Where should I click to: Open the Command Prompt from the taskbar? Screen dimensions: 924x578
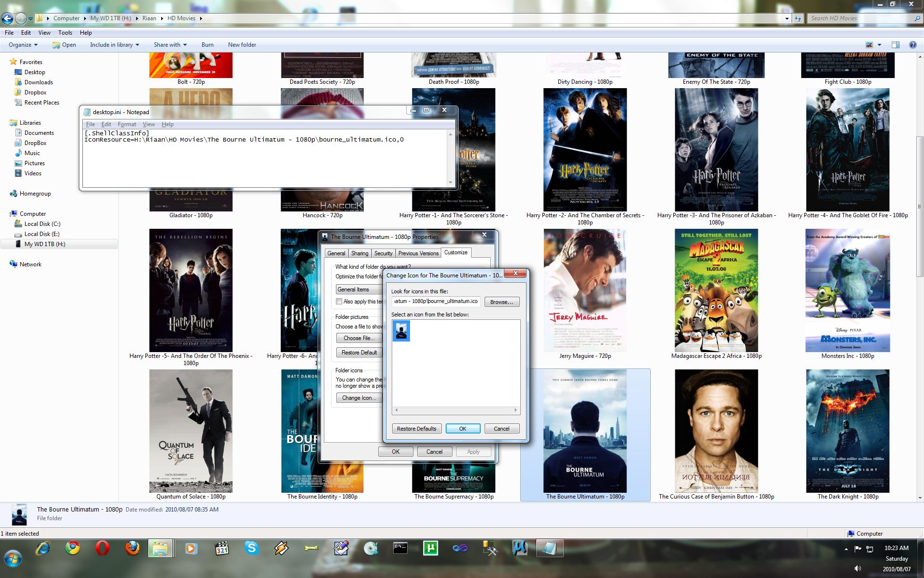400,548
